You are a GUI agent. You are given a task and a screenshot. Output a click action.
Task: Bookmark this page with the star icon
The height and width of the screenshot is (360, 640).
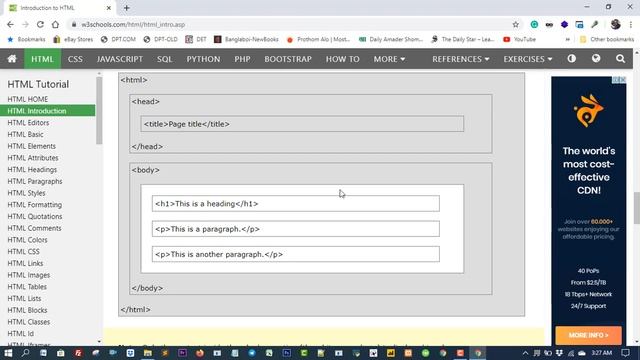click(516, 24)
